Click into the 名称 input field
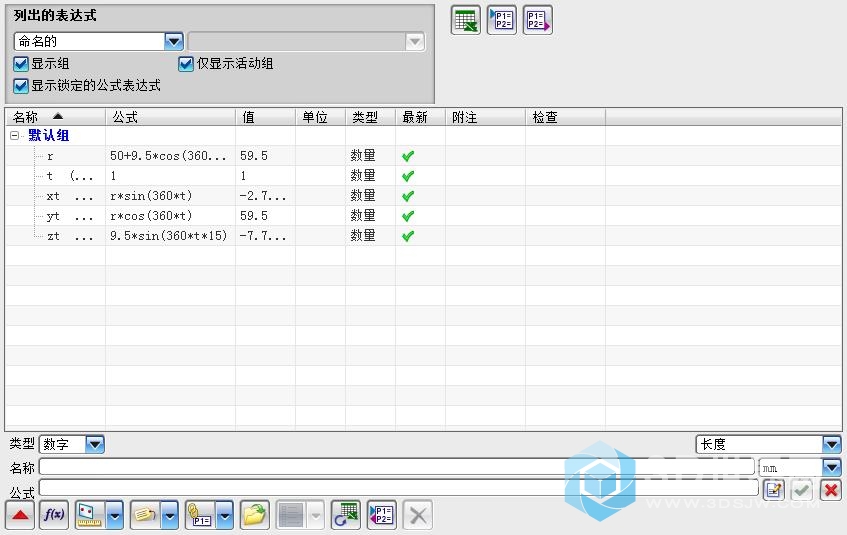 pyautogui.click(x=397, y=467)
